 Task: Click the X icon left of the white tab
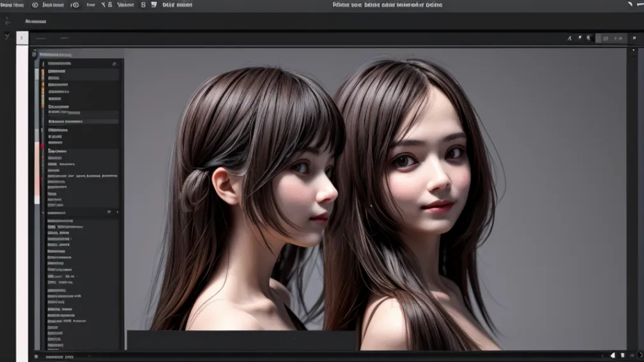(8, 37)
